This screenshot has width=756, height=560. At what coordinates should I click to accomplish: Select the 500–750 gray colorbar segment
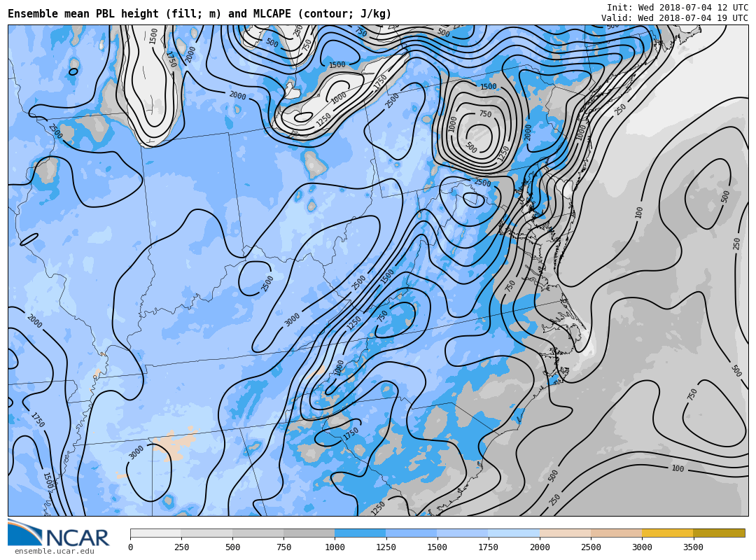pyautogui.click(x=258, y=533)
